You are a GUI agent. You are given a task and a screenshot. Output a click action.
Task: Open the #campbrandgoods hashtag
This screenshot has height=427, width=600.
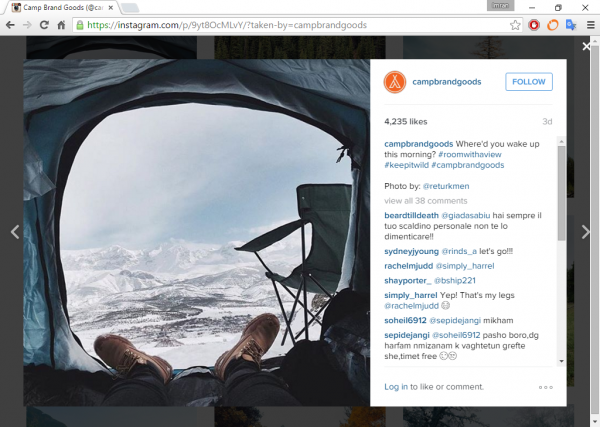point(468,165)
